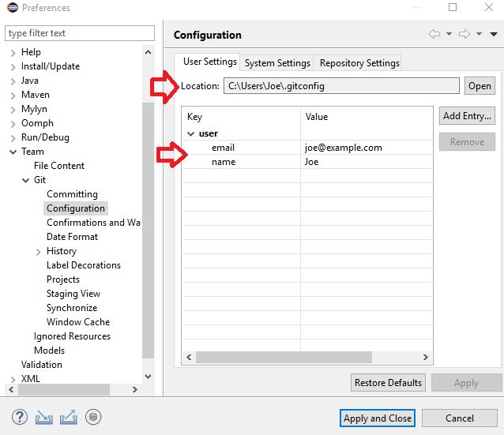504x435 pixels.
Task: Click the Value column header
Action: pyautogui.click(x=367, y=117)
